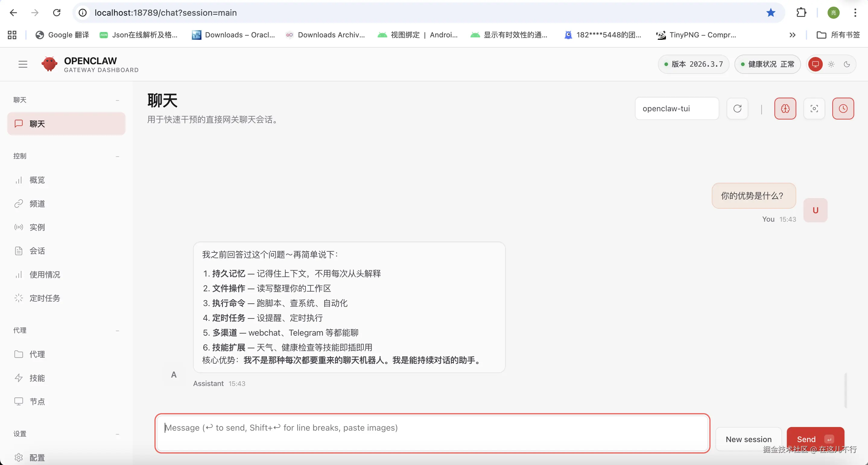Image resolution: width=868 pixels, height=465 pixels.
Task: Toggle focus mode icon
Action: 814,109
